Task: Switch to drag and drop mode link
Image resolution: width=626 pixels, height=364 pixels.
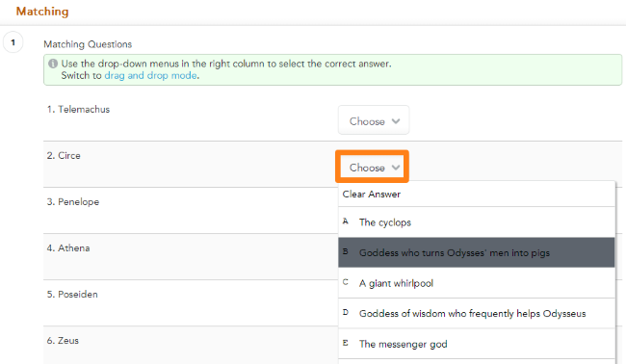Action: 151,75
